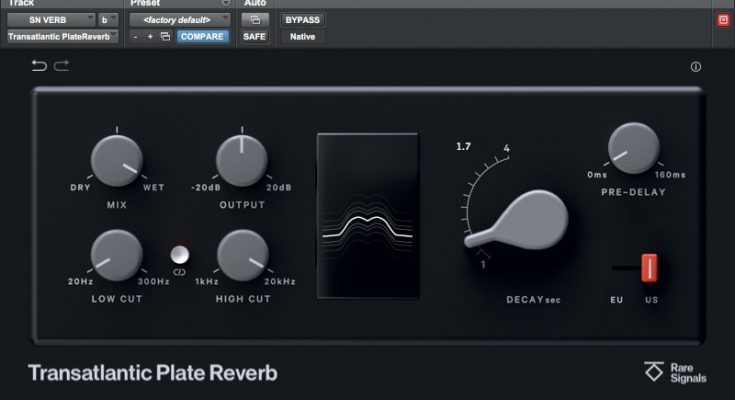Click the SAFE automation button
735x400 pixels.
pos(254,36)
